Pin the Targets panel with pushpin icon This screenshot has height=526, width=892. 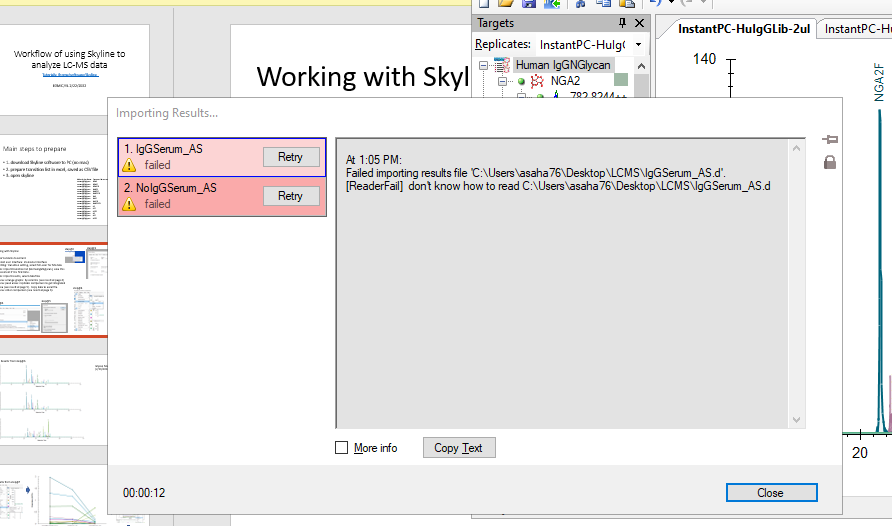pos(622,23)
